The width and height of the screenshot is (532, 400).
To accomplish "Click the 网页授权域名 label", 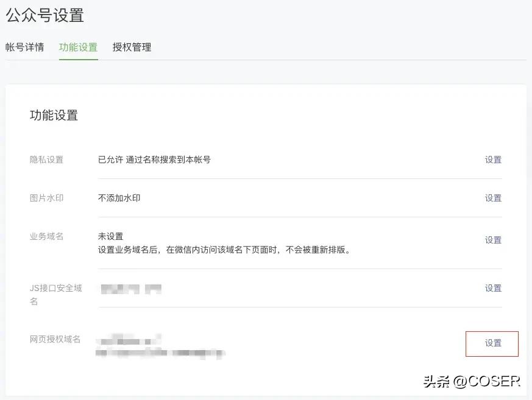I will pyautogui.click(x=55, y=340).
